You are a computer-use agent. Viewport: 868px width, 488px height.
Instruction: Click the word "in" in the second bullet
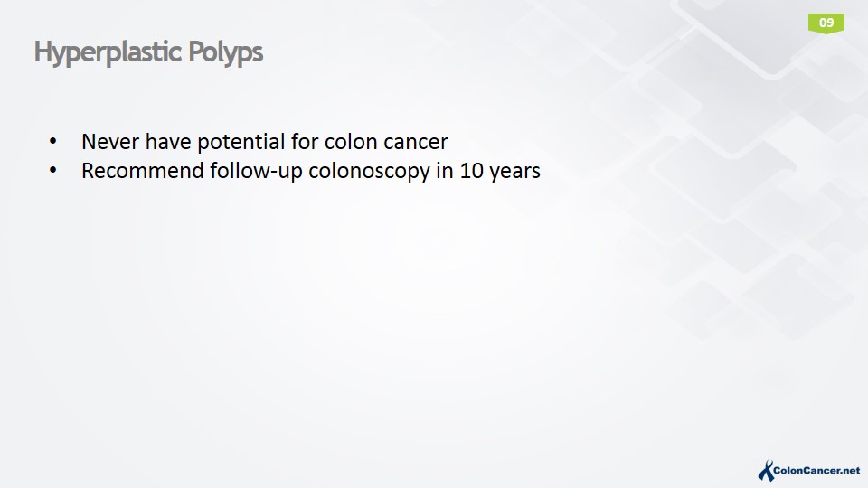pos(444,171)
